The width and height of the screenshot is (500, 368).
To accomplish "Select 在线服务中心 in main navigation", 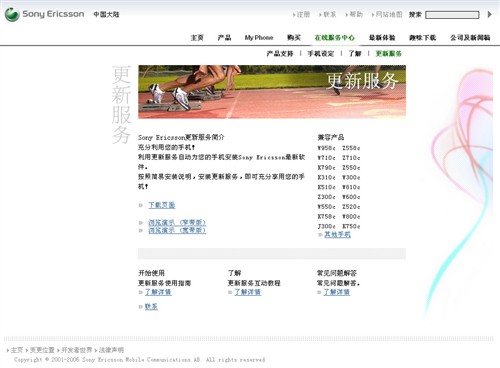I will [335, 38].
